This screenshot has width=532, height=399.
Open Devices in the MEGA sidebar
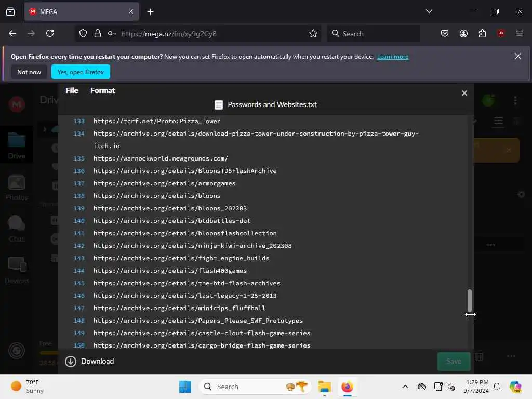pyautogui.click(x=17, y=270)
